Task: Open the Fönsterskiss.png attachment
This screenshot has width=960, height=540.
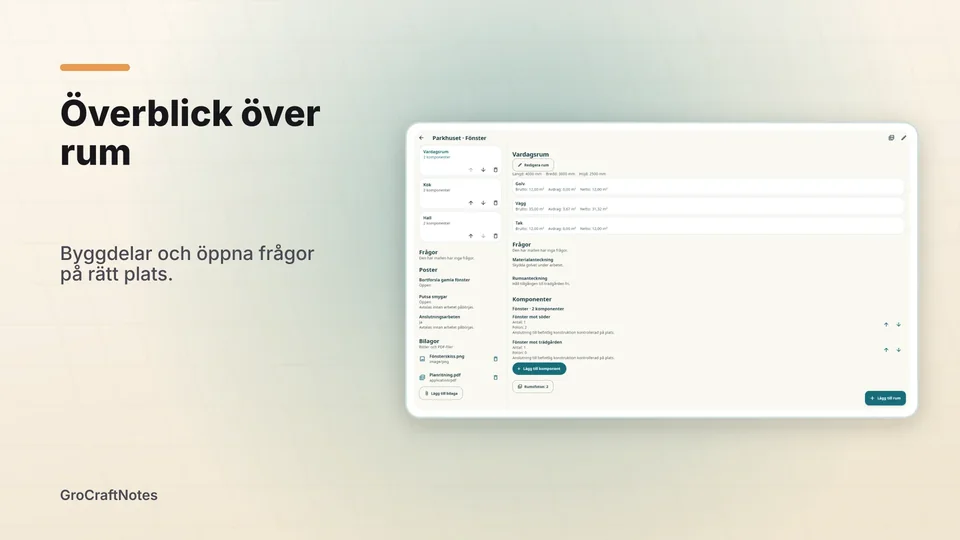Action: pyautogui.click(x=446, y=359)
